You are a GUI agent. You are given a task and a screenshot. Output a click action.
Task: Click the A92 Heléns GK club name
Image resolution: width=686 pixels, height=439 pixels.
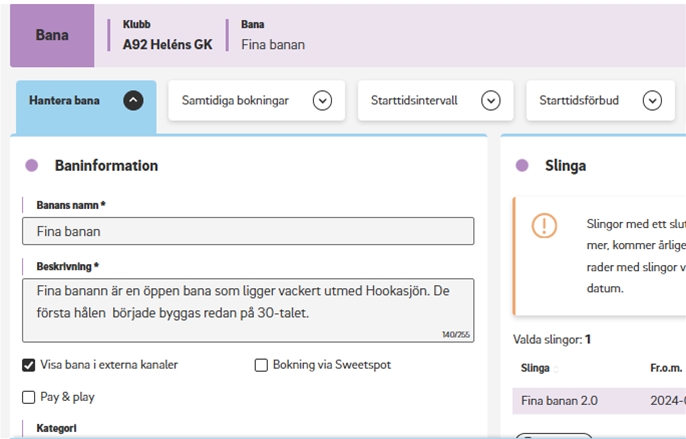pos(166,45)
